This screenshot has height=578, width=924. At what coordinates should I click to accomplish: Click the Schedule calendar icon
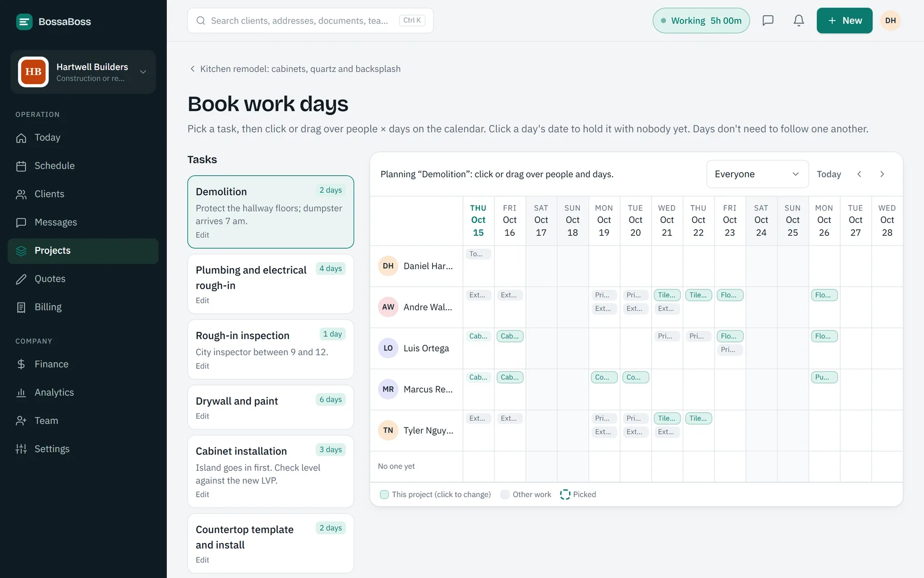coord(21,166)
